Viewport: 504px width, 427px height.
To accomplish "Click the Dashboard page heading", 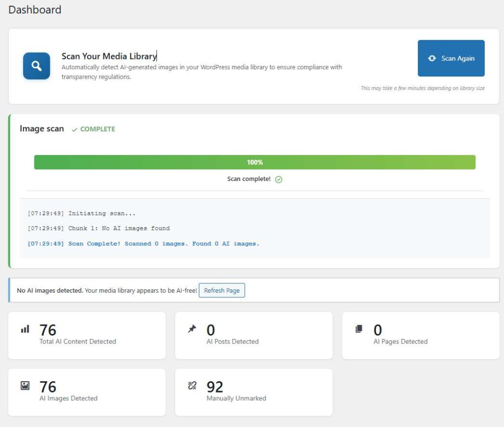I will pos(35,10).
